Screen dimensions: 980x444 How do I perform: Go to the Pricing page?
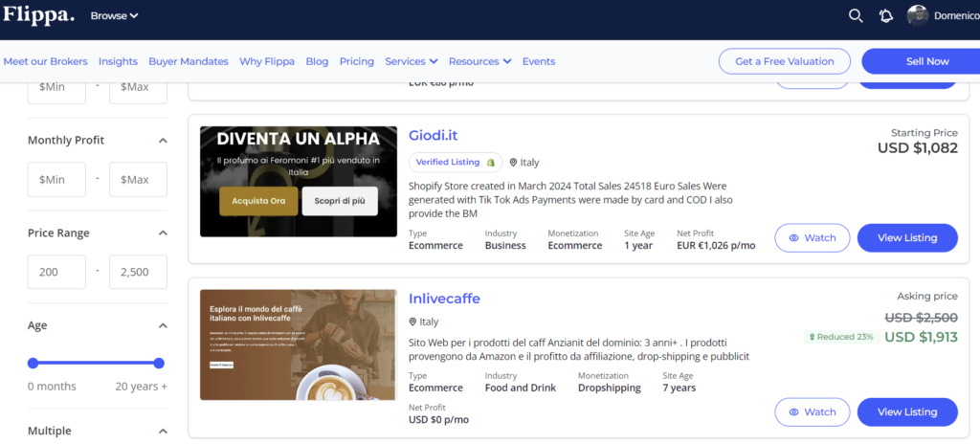tap(356, 61)
